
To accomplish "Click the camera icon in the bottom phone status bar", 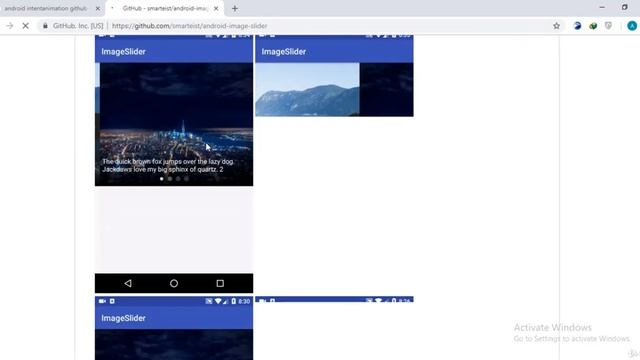I will coord(102,301).
